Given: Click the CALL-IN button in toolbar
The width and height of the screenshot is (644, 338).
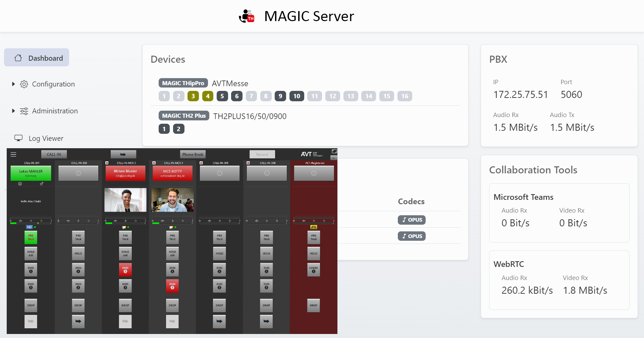Looking at the screenshot, I should (54, 154).
